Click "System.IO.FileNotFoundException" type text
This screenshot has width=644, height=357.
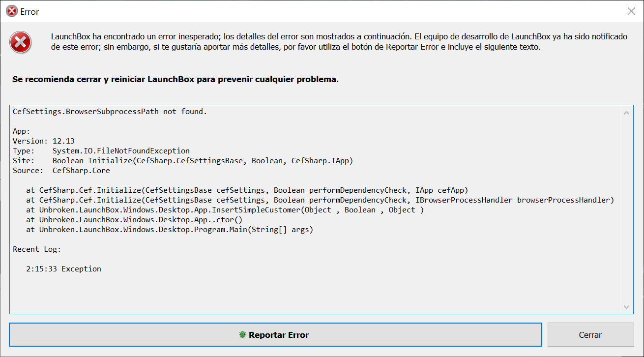pos(121,151)
